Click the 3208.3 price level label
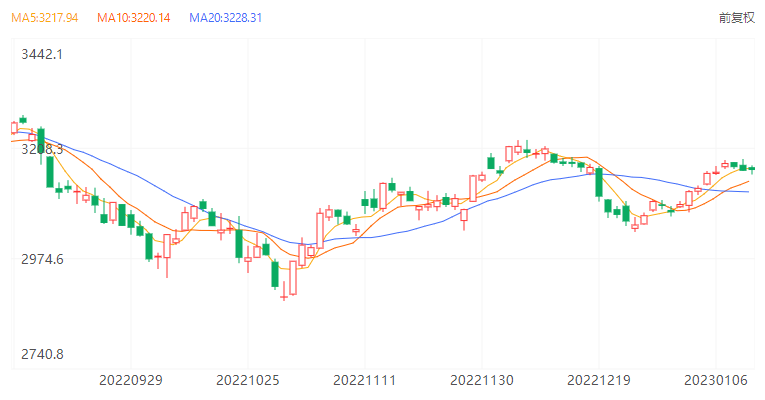Image resolution: width=765 pixels, height=400 pixels. coord(42,149)
